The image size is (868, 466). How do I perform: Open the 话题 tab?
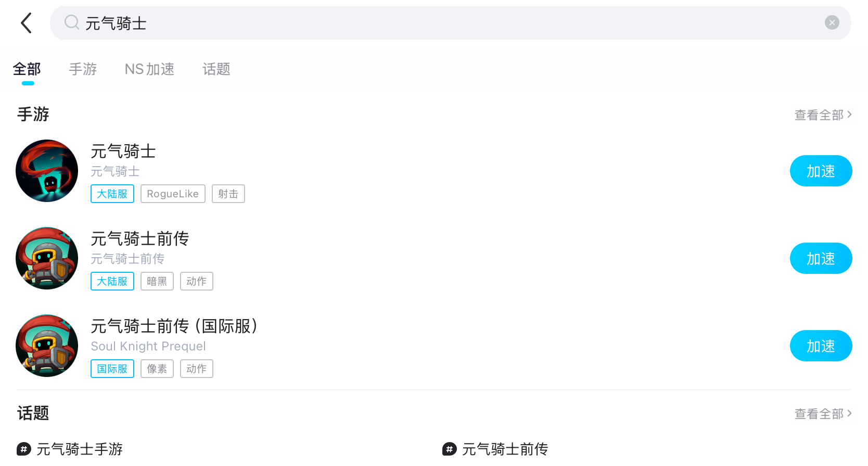[216, 69]
